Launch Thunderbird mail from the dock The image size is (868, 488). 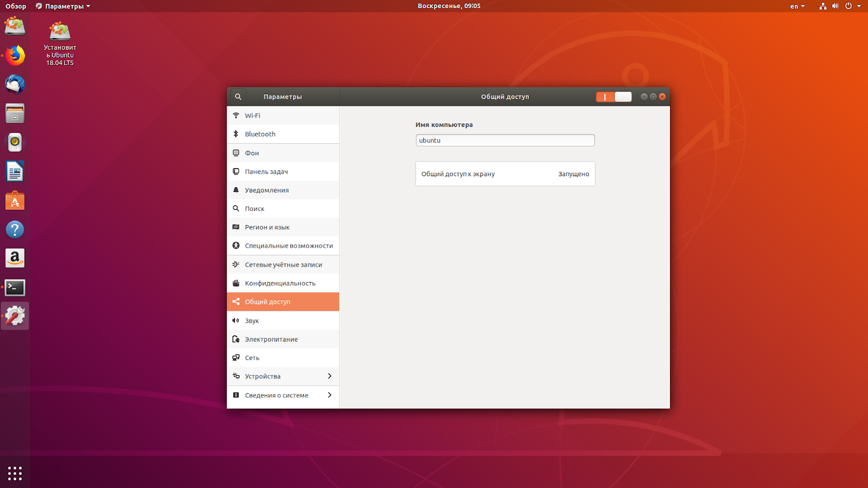point(15,85)
